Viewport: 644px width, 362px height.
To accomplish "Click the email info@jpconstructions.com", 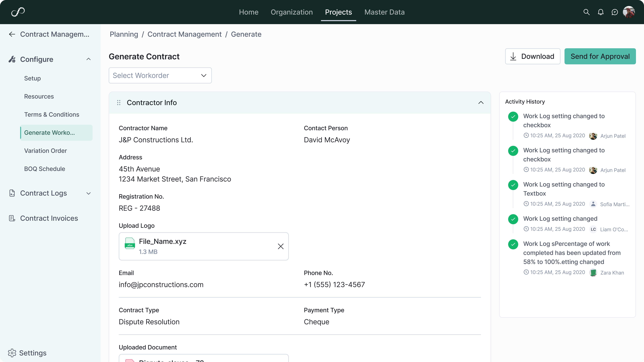I will pyautogui.click(x=161, y=285).
